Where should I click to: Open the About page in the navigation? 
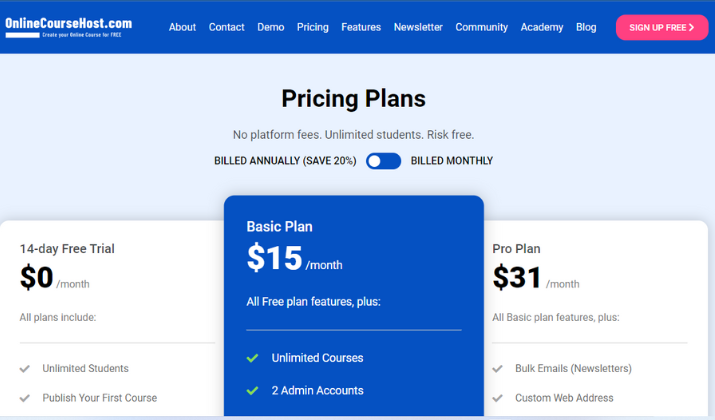click(182, 27)
